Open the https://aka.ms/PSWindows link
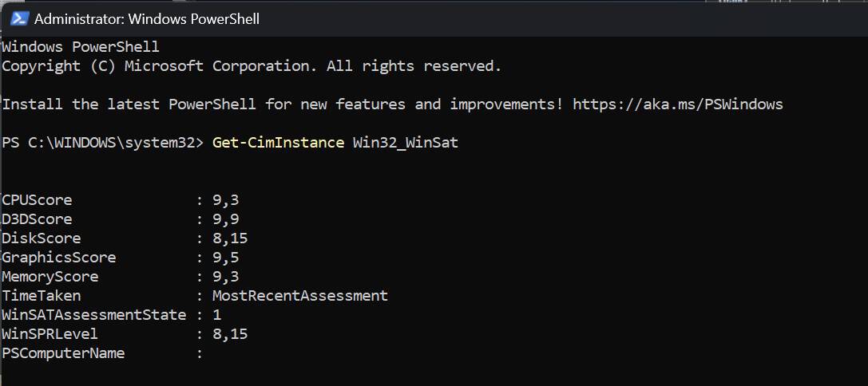The height and width of the screenshot is (386, 868). click(x=678, y=104)
